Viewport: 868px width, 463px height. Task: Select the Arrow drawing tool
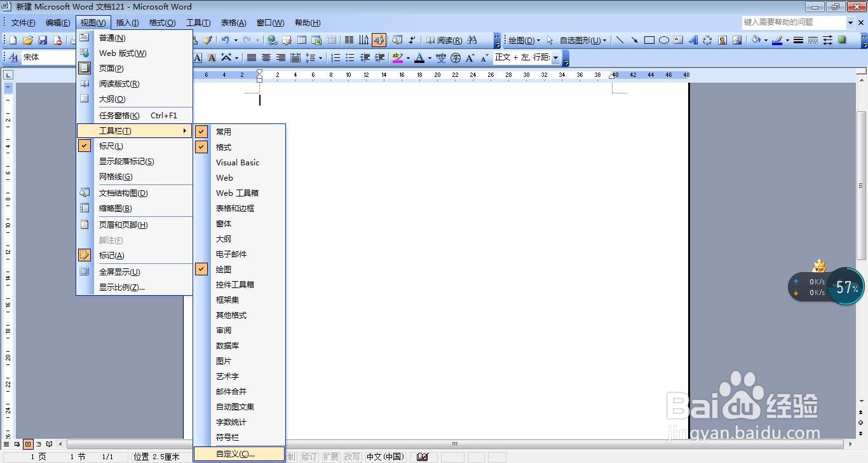634,40
